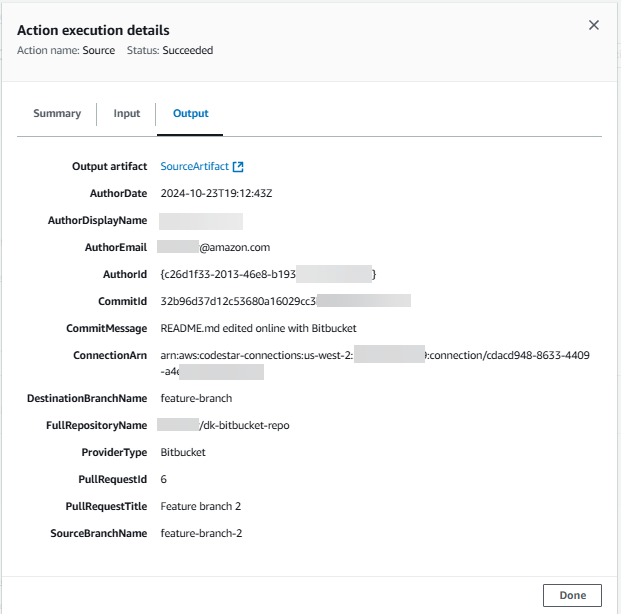Click the Action execution details heading
621x614 pixels.
coord(93,31)
